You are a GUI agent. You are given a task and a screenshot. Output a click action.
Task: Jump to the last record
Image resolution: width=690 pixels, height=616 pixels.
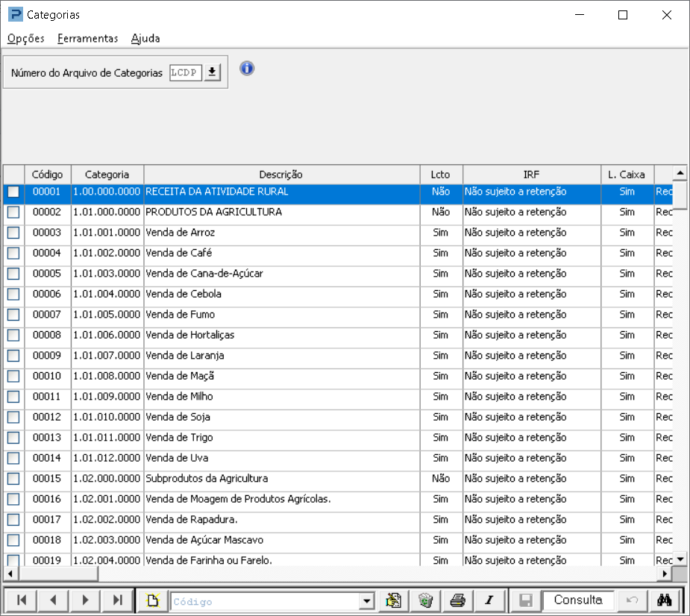coord(118,600)
